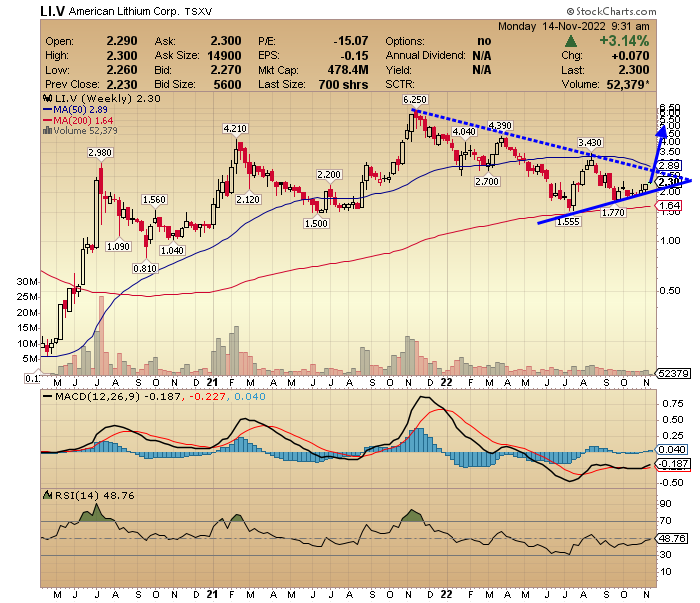The width and height of the screenshot is (700, 603).
Task: Click the candlestick icon beside LI.V (Weekly)
Action: coord(47,99)
